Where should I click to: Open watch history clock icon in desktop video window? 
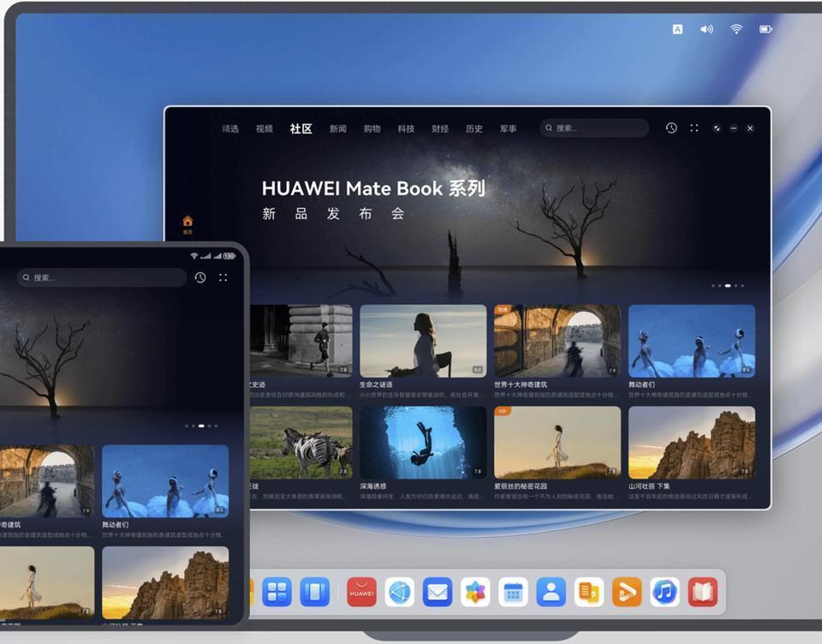tap(671, 128)
